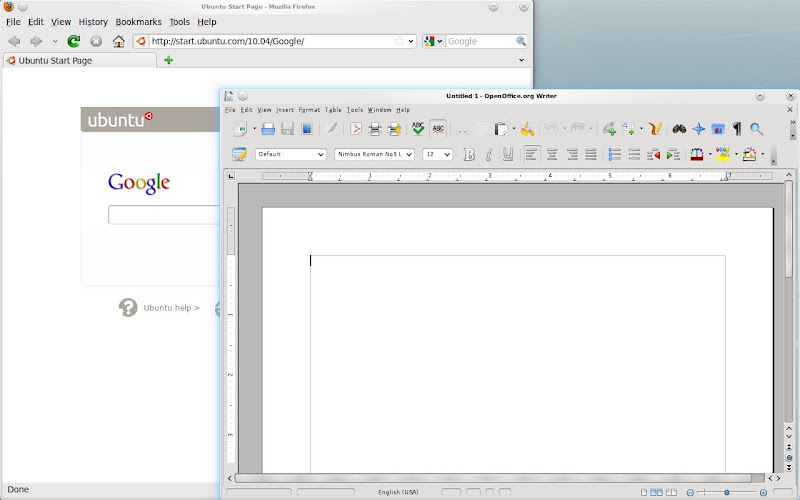Viewport: 800px width, 500px height.
Task: Click Decrease Indent red arrow icon
Action: [654, 154]
